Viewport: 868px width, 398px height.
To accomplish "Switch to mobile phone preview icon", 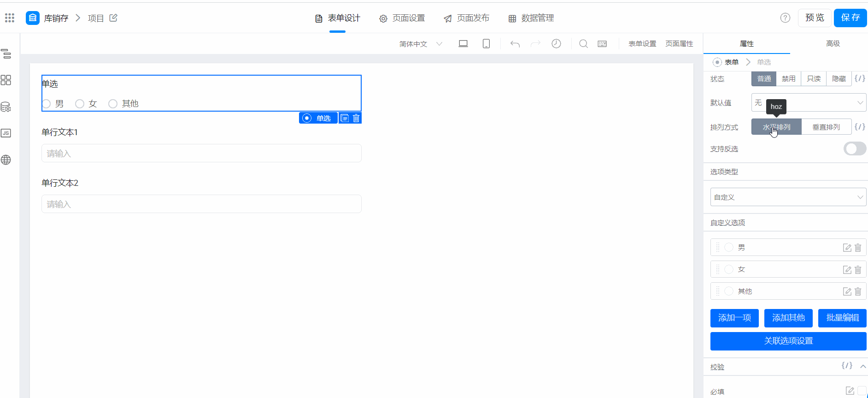I will click(x=486, y=44).
